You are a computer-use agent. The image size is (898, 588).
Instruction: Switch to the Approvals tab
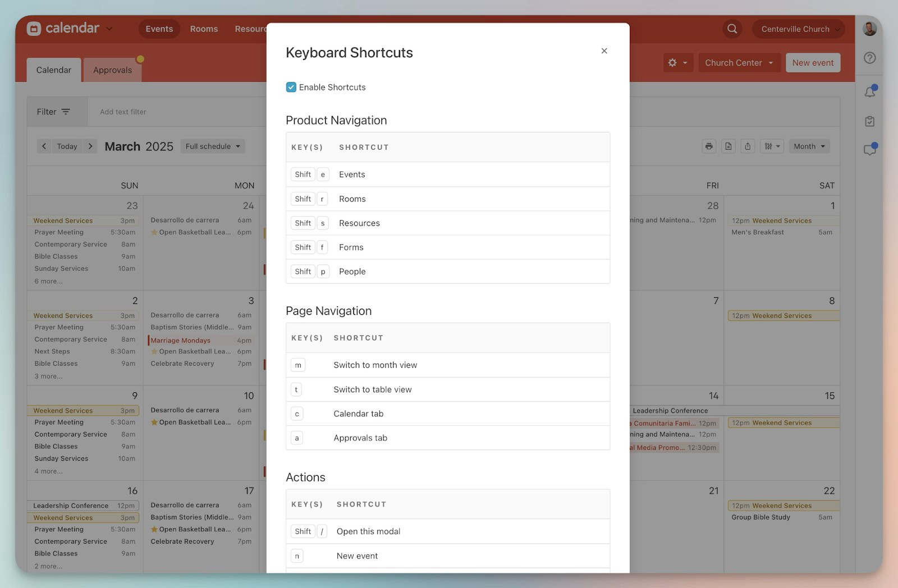pyautogui.click(x=112, y=70)
